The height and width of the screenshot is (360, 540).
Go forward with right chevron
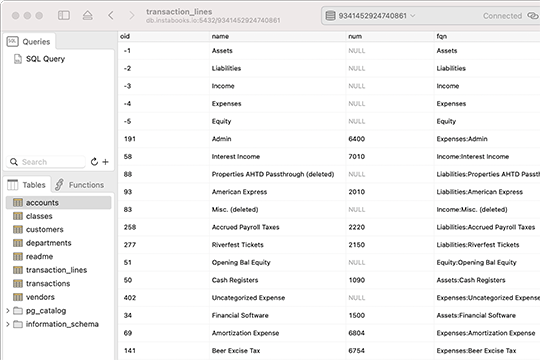point(132,16)
